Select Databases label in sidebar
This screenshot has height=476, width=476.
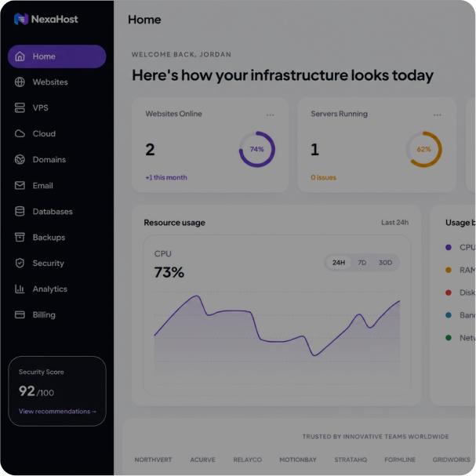(53, 211)
